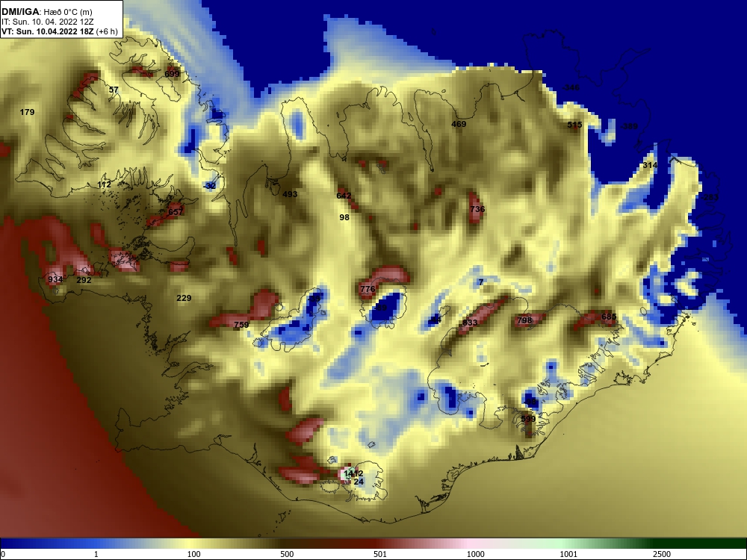This screenshot has height=560, width=747.
Task: Click the '1001' color scale label
Action: click(x=568, y=554)
